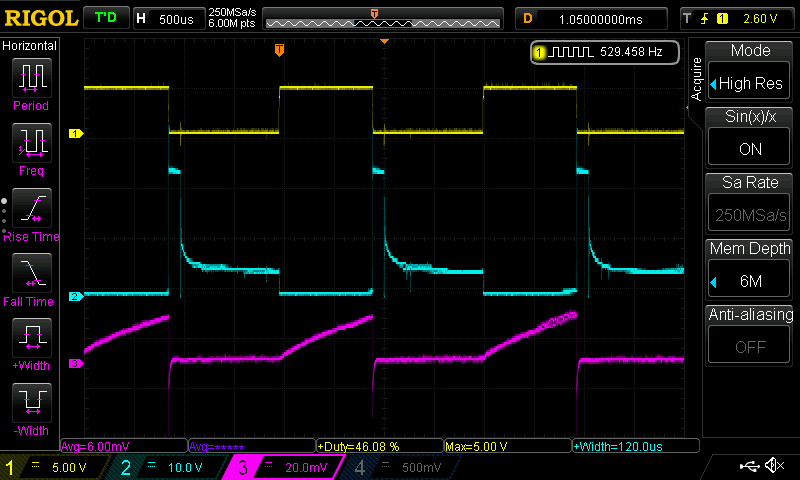Viewport: 800px width, 480px height.
Task: Expand the Horizontal measurement menu header
Action: [30, 46]
